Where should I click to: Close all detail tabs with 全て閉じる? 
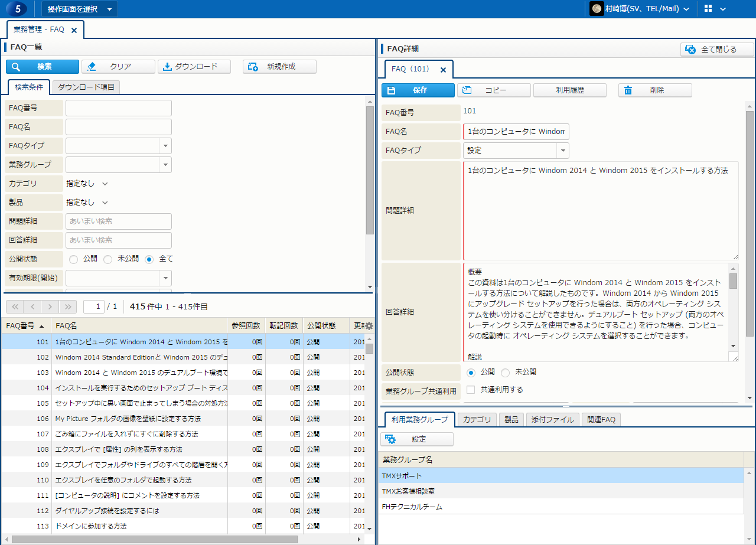click(x=717, y=50)
